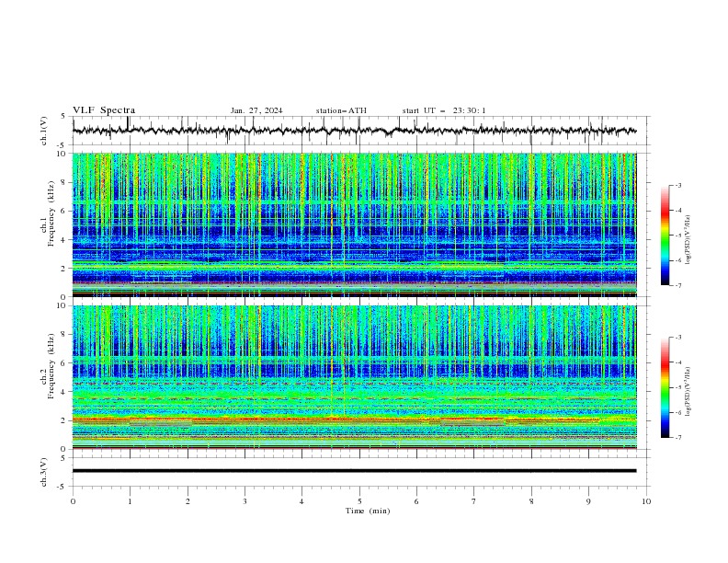Select the date text "Jan. 27, 2024"

(256, 110)
